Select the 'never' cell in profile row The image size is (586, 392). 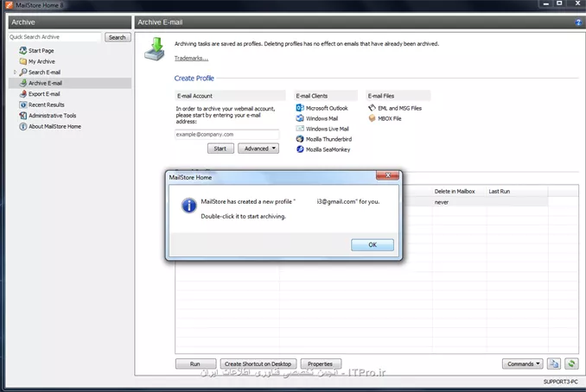click(x=442, y=202)
